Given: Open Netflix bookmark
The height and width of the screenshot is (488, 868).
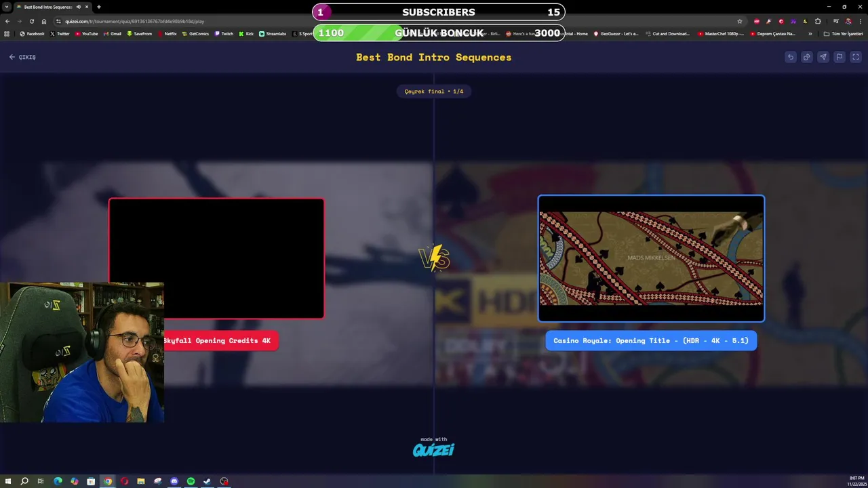Looking at the screenshot, I should tap(167, 33).
